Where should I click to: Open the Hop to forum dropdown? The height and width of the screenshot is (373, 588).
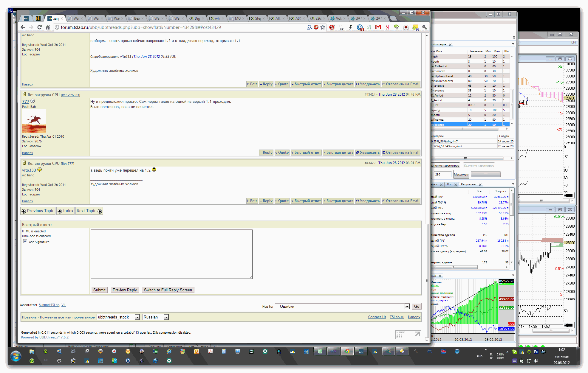pos(407,307)
